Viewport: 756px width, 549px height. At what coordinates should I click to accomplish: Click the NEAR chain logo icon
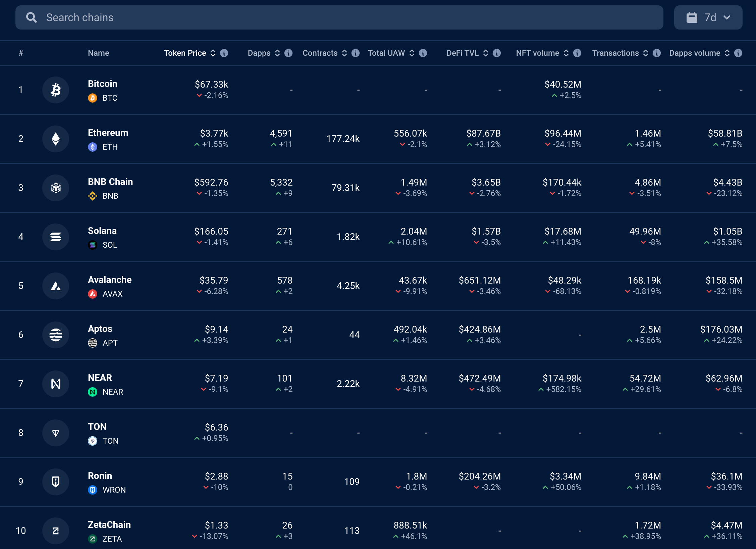click(56, 384)
